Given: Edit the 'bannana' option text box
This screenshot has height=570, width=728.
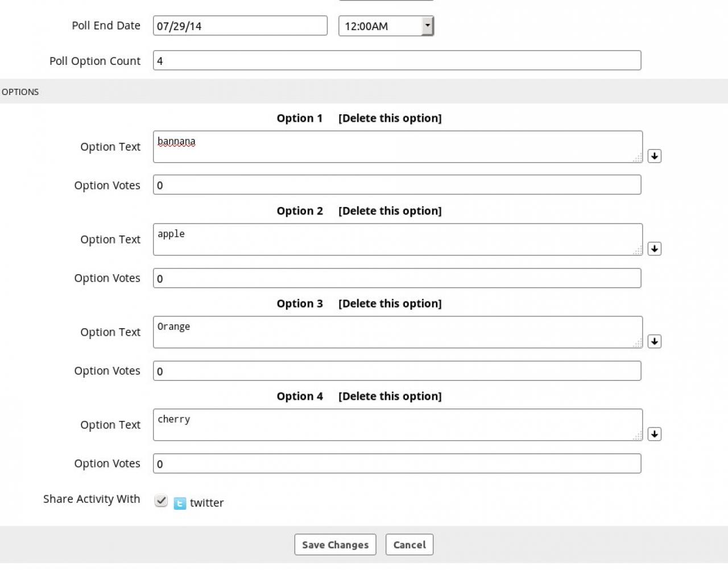Looking at the screenshot, I should pos(397,147).
